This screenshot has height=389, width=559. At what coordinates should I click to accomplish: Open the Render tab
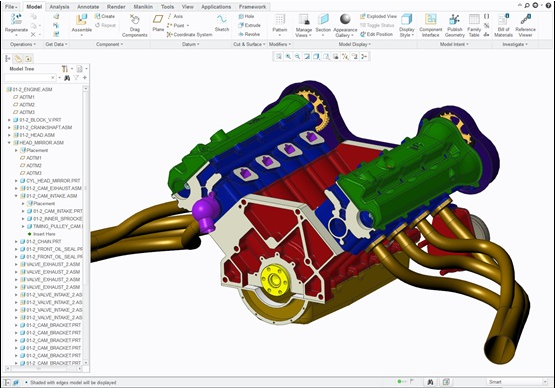coord(116,7)
